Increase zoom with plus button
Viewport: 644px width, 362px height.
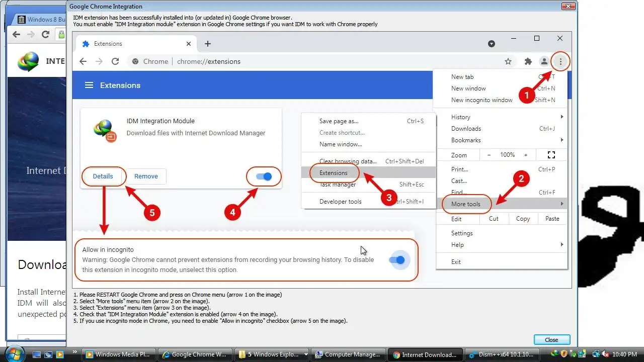(526, 155)
